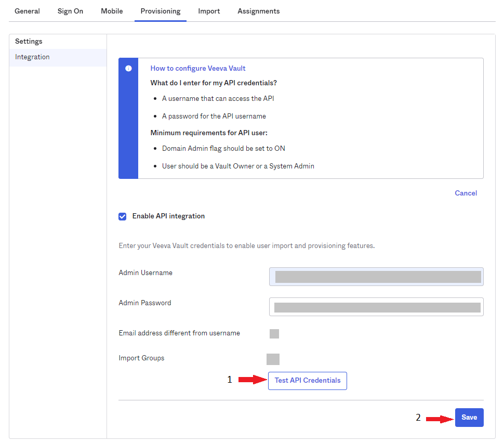Viewport: 504px width, 442px height.
Task: Click the Cancel link
Action: tap(466, 193)
